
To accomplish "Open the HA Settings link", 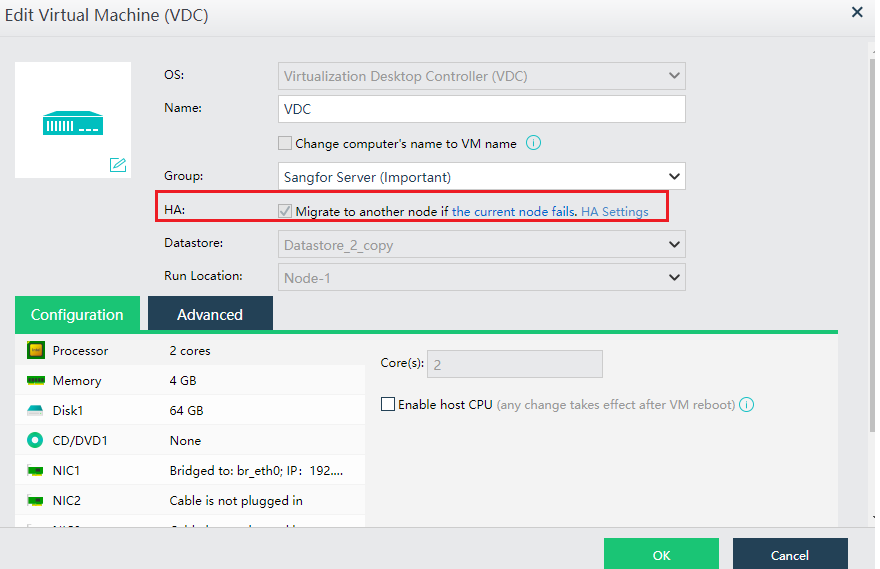I will pyautogui.click(x=615, y=212).
